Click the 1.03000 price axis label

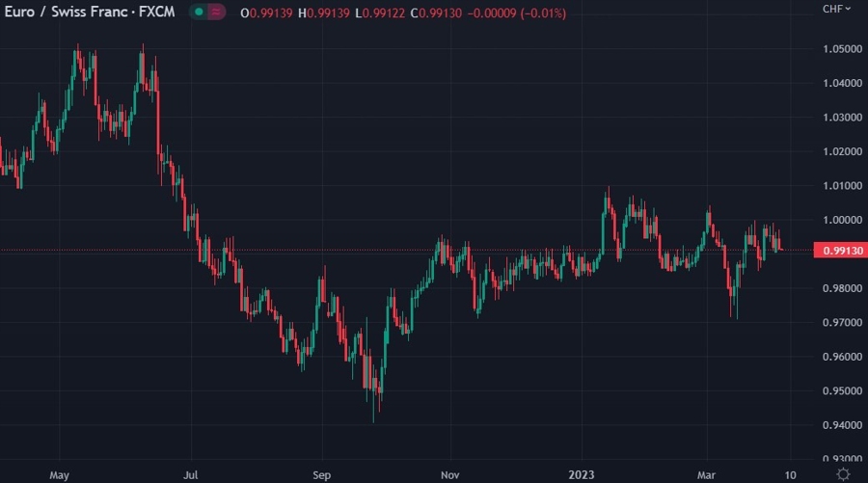click(x=842, y=118)
